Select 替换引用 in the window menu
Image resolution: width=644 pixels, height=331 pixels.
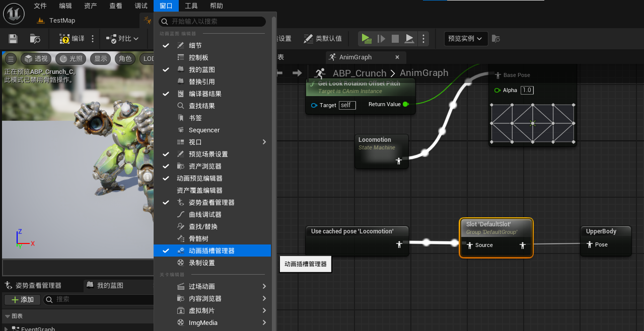[212, 81]
